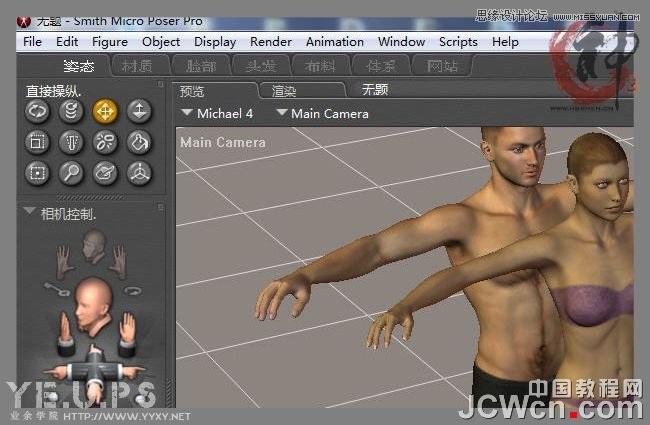Select the Taper tool icon
The height and width of the screenshot is (425, 650).
(71, 143)
